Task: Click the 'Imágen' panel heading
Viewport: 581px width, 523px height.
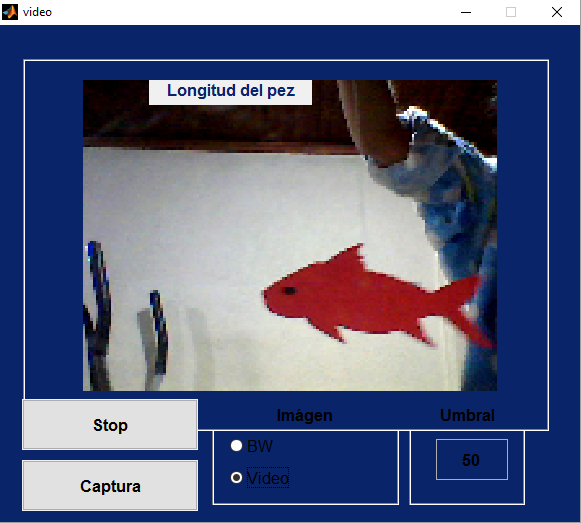Action: [x=304, y=416]
